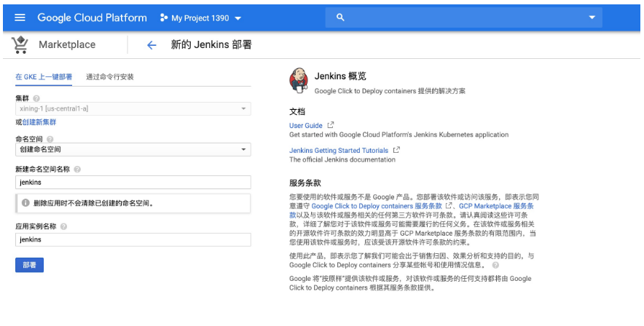Image resolution: width=644 pixels, height=326 pixels.
Task: Open the hamburger navigation menu
Action: [x=20, y=17]
